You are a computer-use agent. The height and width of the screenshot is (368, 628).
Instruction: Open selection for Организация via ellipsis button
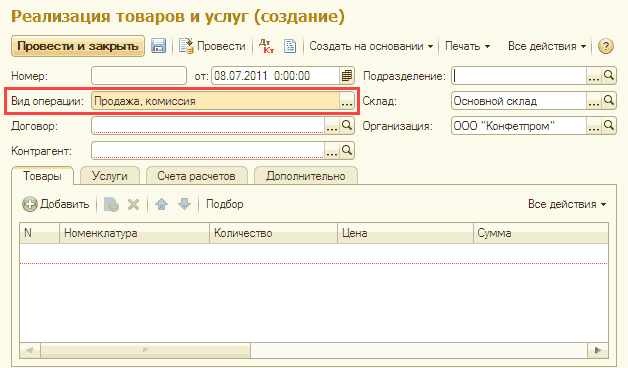594,126
